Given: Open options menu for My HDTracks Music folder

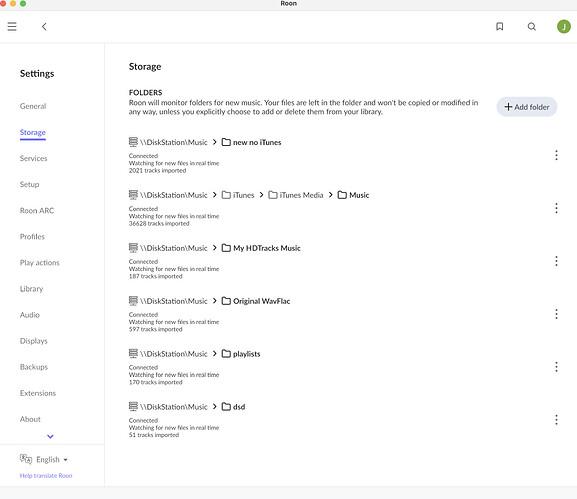Looking at the screenshot, I should [x=556, y=261].
